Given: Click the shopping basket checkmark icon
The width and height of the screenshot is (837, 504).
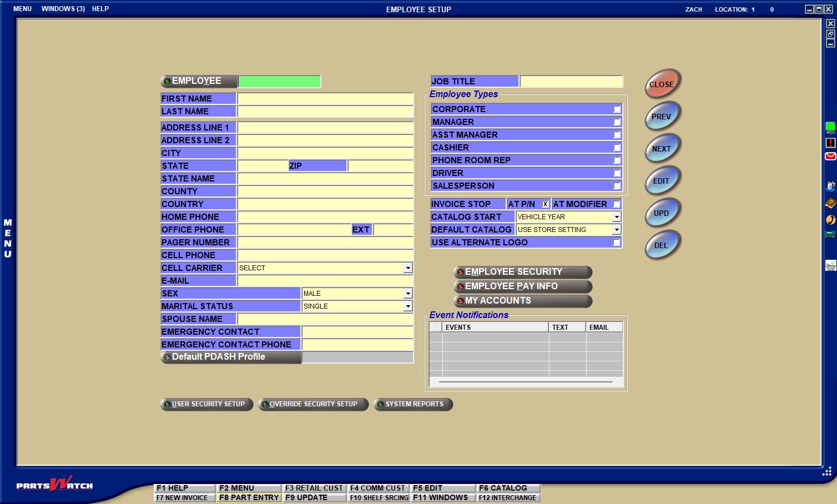Looking at the screenshot, I should [x=830, y=265].
